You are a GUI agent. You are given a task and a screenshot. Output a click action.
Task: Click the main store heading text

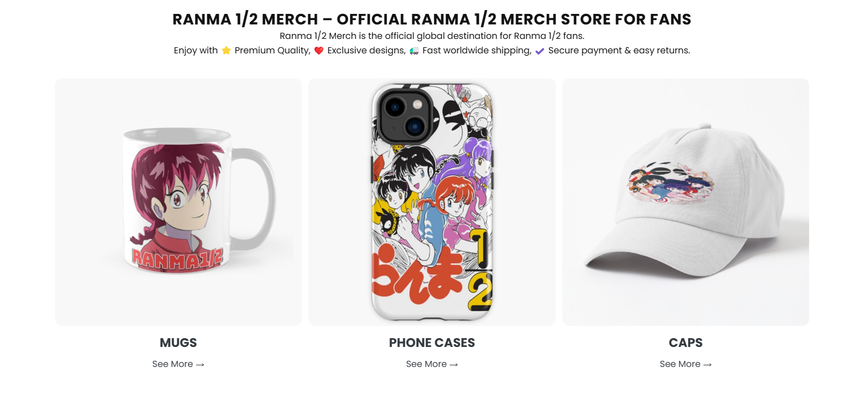pyautogui.click(x=432, y=19)
